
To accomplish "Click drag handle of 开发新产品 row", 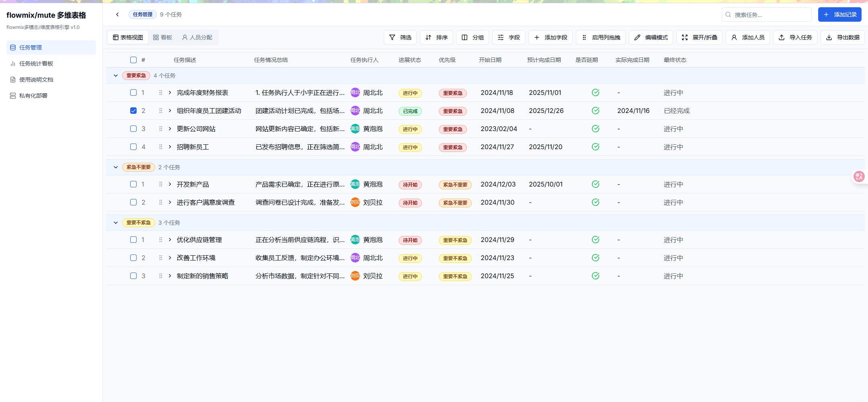I will (x=161, y=184).
